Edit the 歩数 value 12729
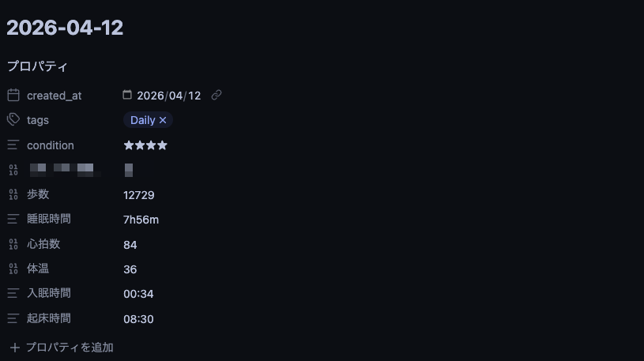This screenshot has width=644, height=361. click(x=138, y=195)
